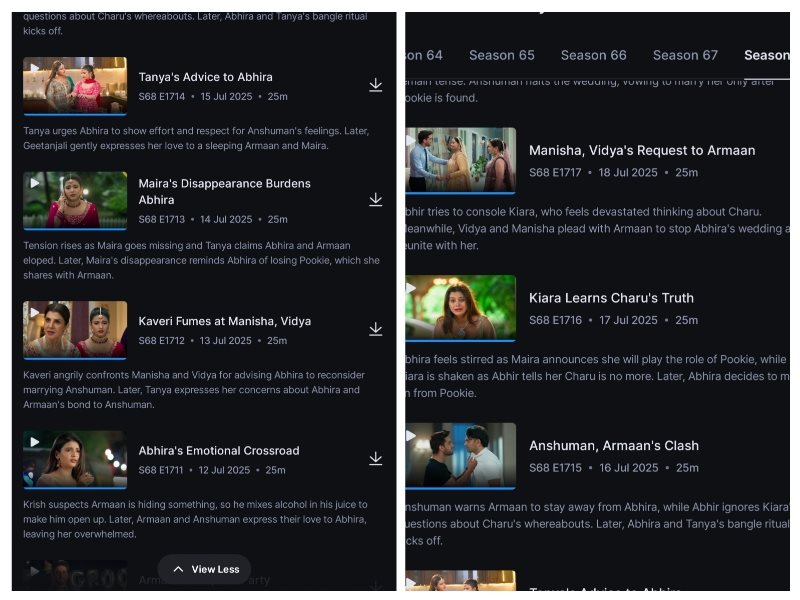
Task: Open title Kaveri Fumes at Manisha, Vidya
Action: tap(225, 321)
